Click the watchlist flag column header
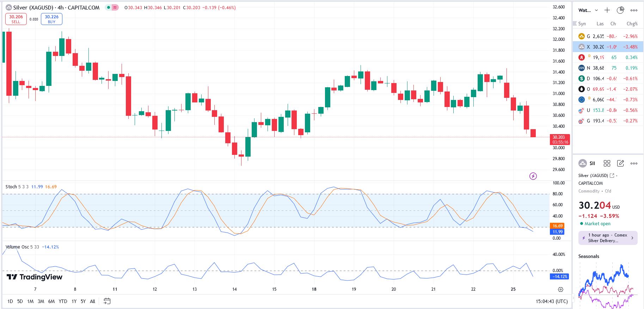 [x=575, y=24]
